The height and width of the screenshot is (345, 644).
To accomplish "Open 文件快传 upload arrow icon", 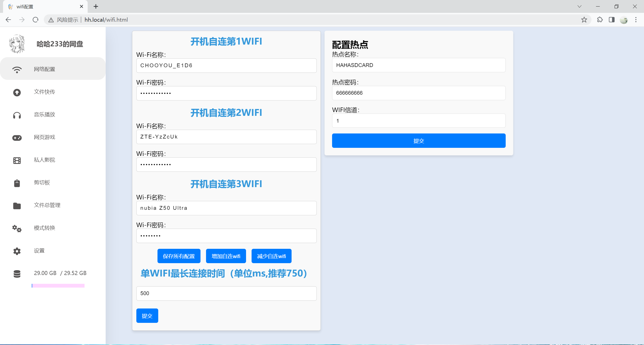I will (17, 92).
